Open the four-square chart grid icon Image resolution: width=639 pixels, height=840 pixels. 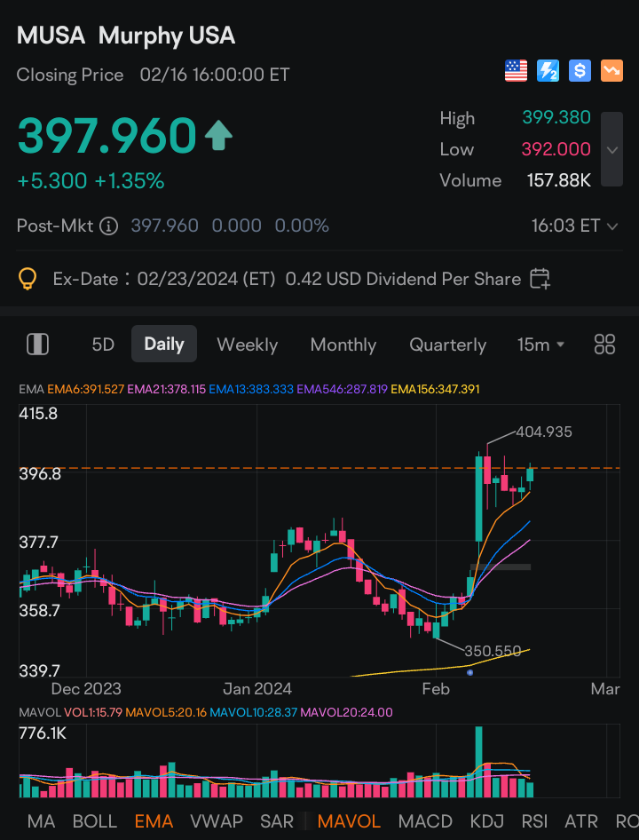[x=604, y=344]
